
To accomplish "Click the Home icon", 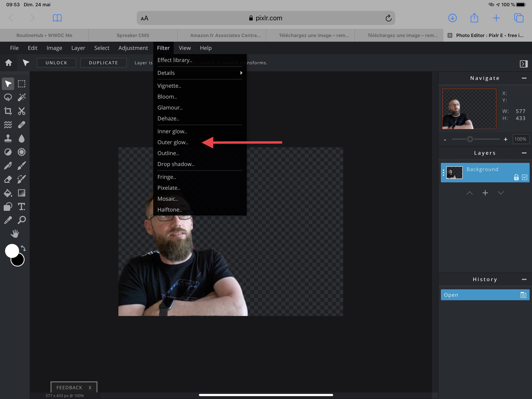I will pos(9,63).
